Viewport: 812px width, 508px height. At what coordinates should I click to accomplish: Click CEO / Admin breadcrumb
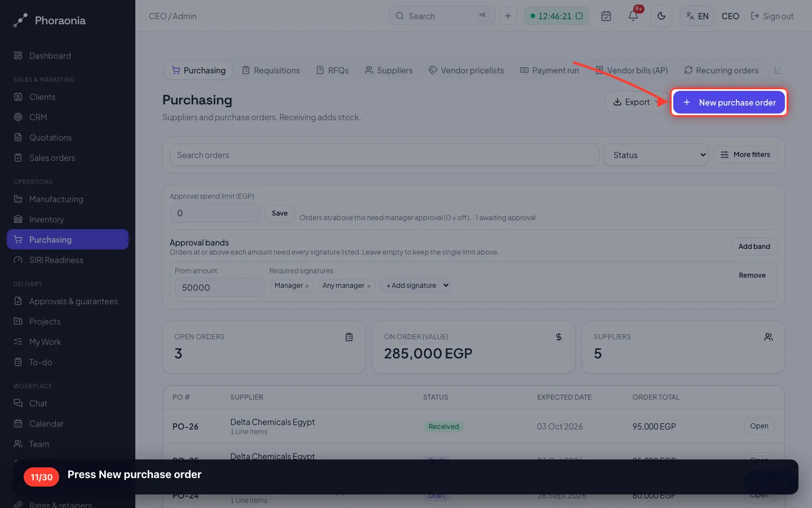click(173, 16)
